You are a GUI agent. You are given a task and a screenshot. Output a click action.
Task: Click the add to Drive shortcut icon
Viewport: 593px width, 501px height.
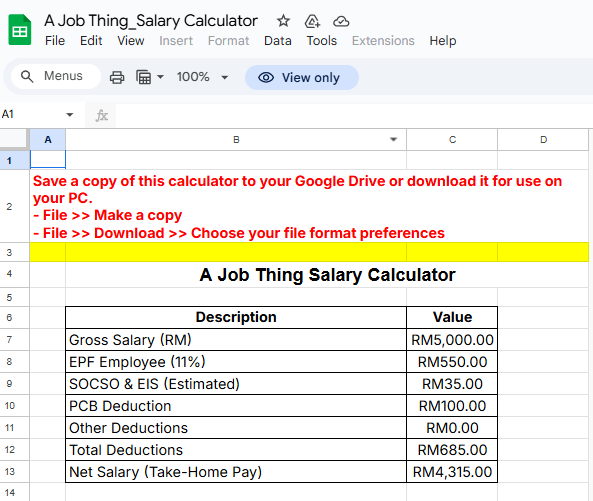[312, 21]
